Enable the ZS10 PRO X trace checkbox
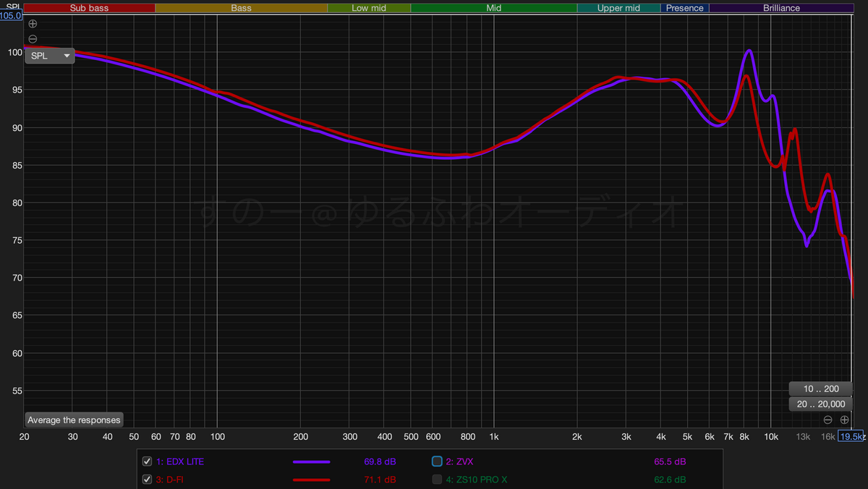Viewport: 868px width, 489px height. coord(437,480)
